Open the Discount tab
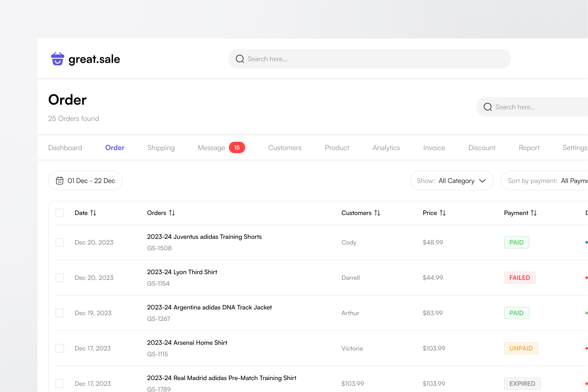This screenshot has width=588, height=392. pos(482,148)
